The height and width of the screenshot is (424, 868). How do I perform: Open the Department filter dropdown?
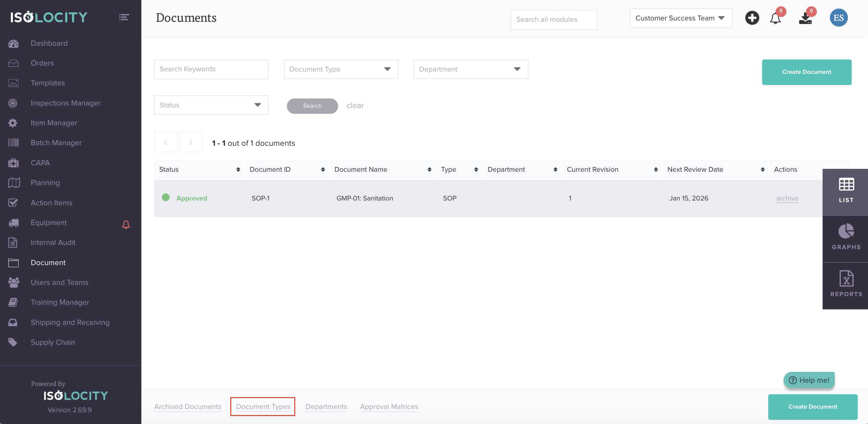coord(470,69)
